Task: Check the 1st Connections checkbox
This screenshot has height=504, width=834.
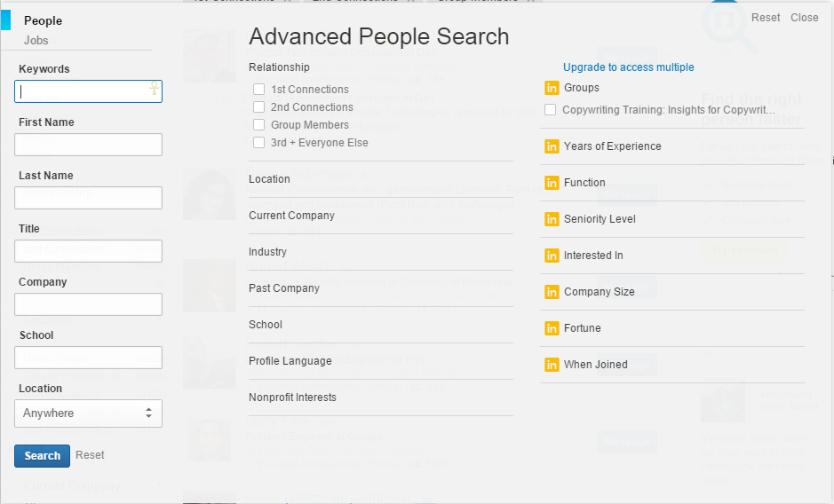Action: [x=259, y=90]
